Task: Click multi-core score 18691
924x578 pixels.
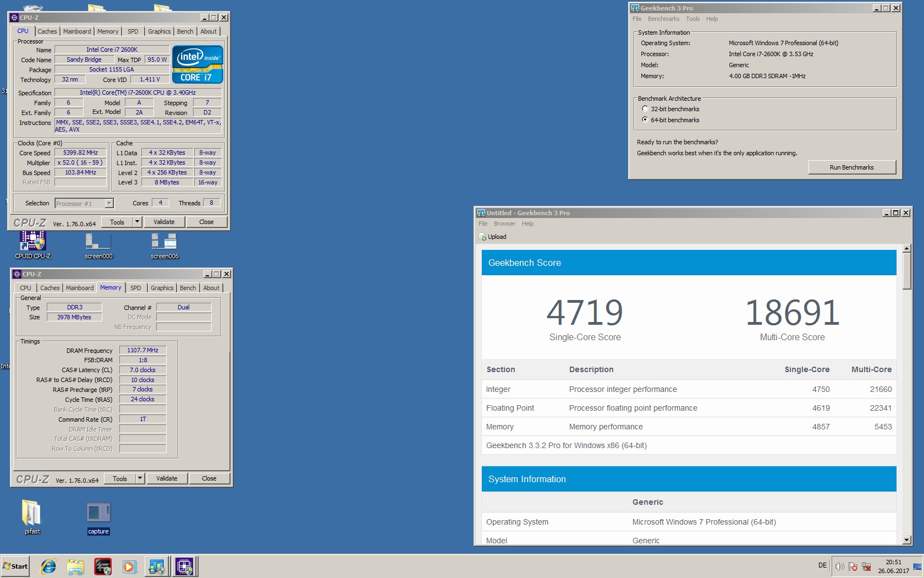Action: [x=792, y=313]
